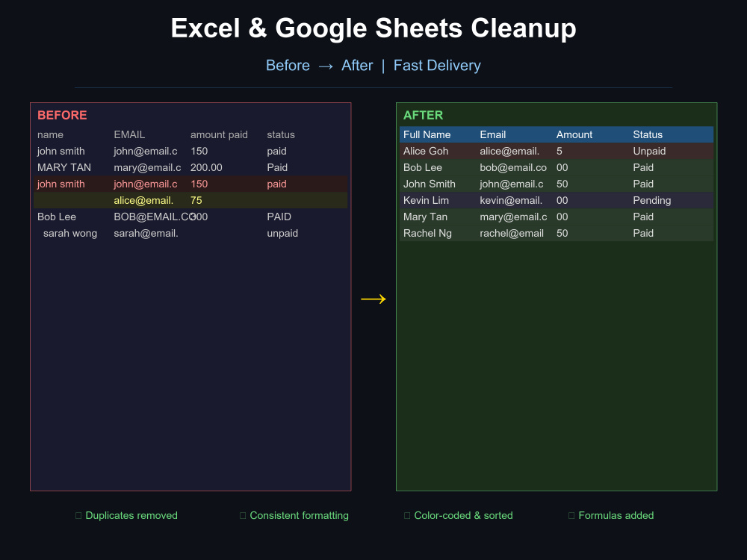Image resolution: width=747 pixels, height=560 pixels.
Task: Select unpaid in the sarah wong row
Action: [x=282, y=233]
